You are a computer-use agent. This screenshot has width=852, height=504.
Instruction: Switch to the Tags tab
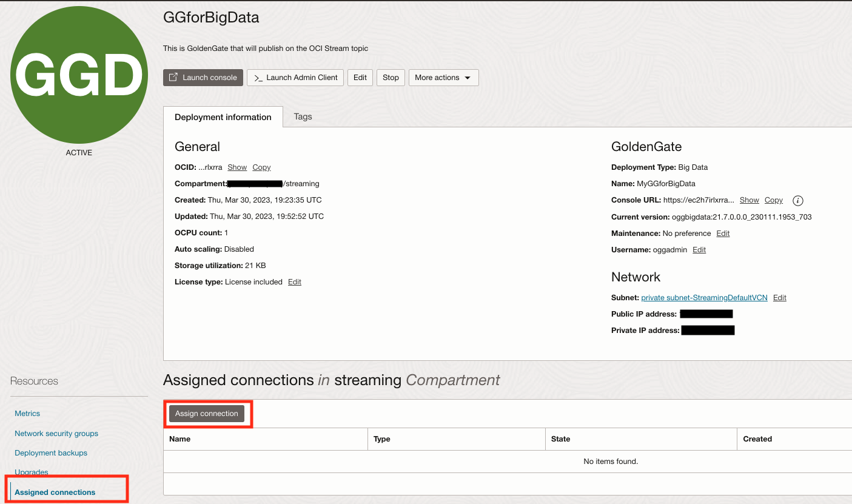coord(303,116)
